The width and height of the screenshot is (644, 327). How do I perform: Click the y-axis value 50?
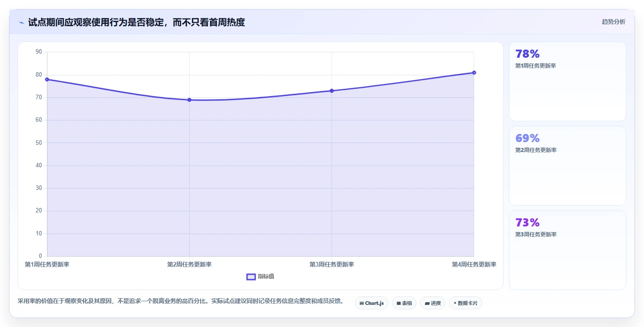(x=38, y=143)
